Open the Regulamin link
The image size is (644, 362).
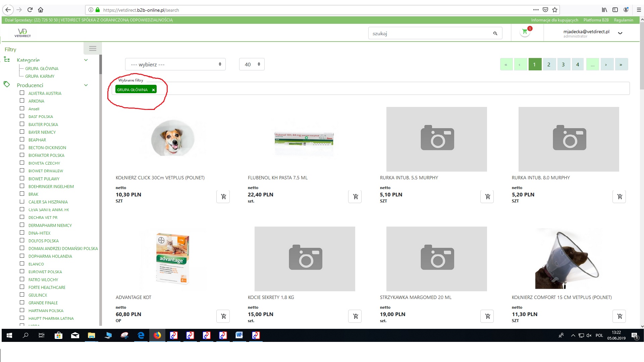pyautogui.click(x=623, y=20)
